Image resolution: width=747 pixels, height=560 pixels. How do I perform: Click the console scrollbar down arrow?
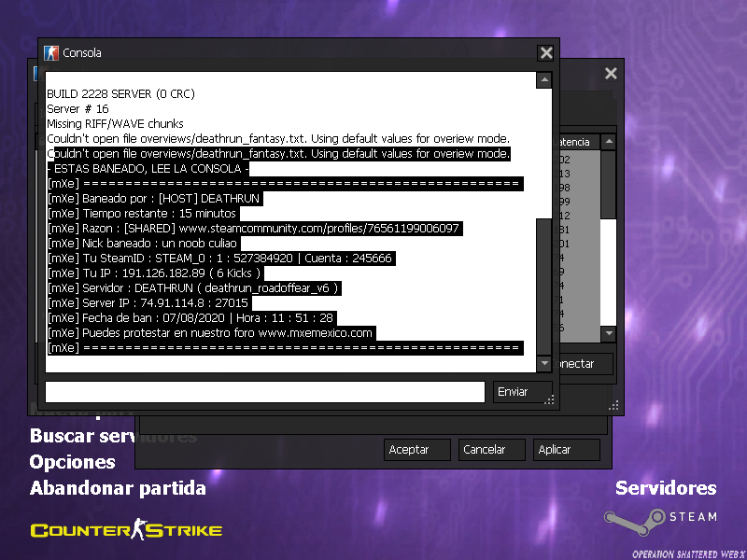click(x=544, y=364)
